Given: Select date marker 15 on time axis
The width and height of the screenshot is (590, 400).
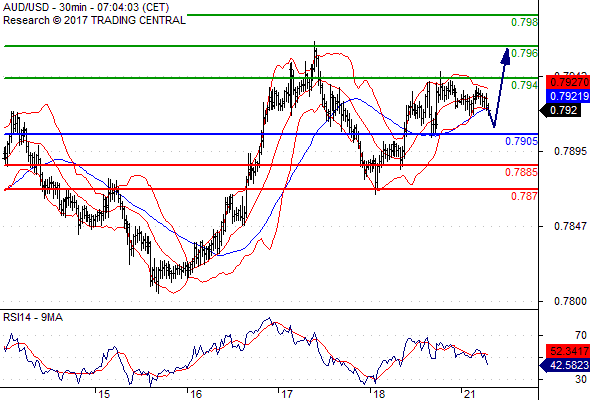Looking at the screenshot, I should 103,394.
